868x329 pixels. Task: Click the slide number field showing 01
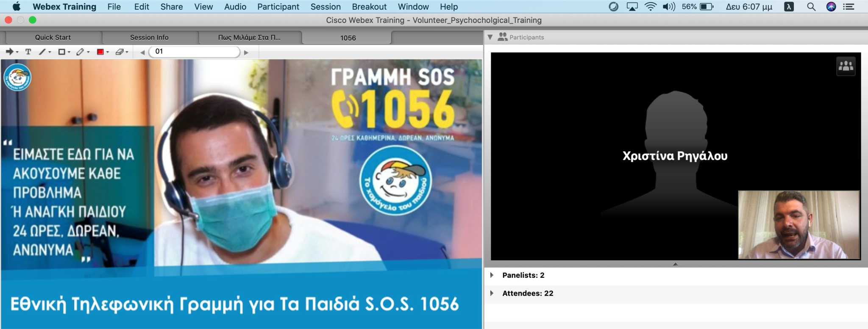[195, 52]
